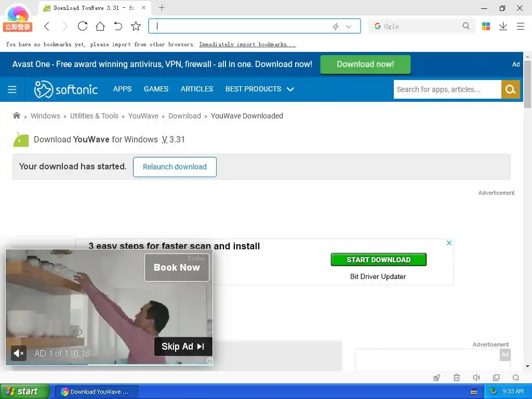The image size is (532, 399).
Task: Skip the video ad with Skip Ad
Action: tap(183, 347)
